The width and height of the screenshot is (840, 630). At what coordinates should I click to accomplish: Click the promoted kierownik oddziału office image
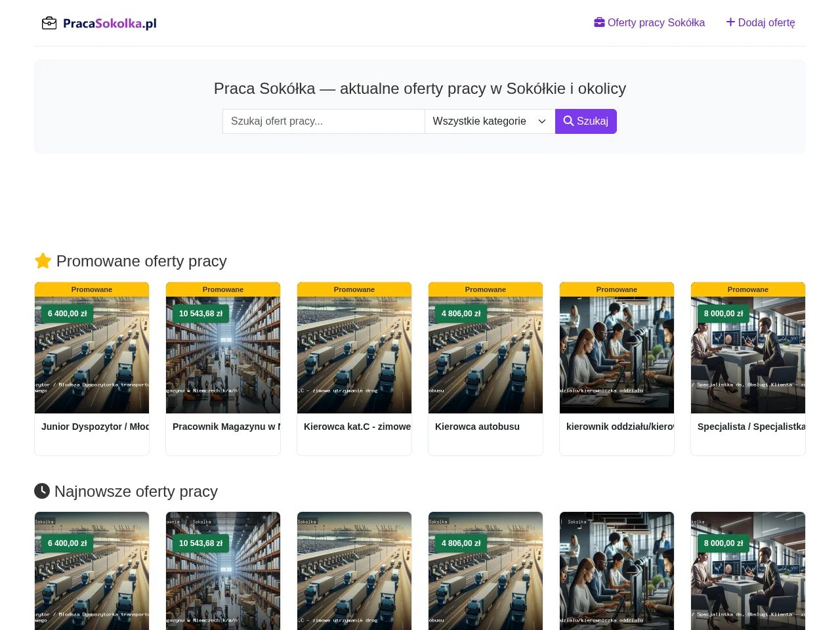coord(617,355)
